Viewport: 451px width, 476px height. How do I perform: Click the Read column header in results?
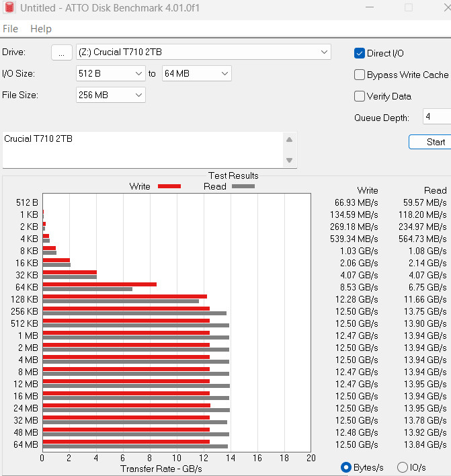436,190
